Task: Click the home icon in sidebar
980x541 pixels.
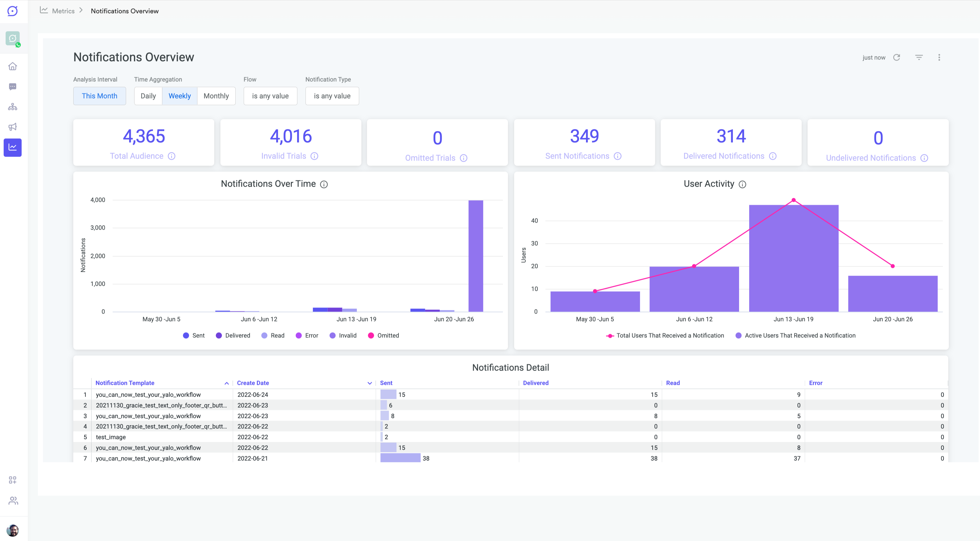Action: (13, 67)
